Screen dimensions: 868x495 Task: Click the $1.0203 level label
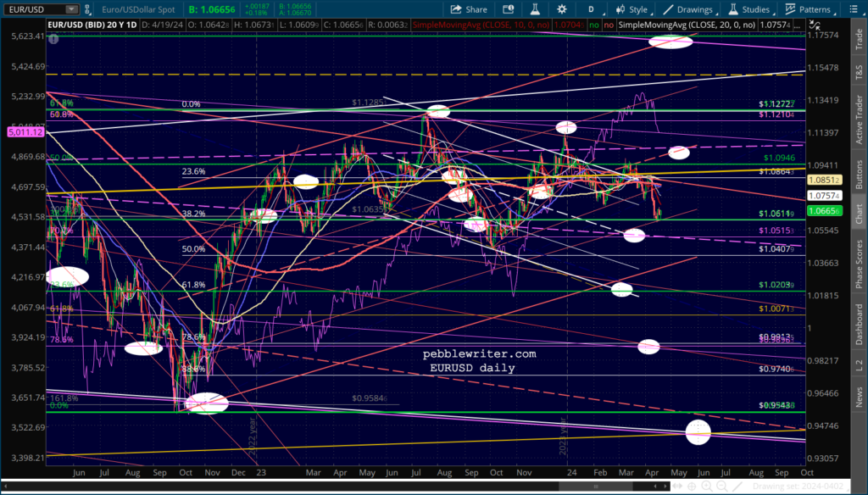pyautogui.click(x=776, y=285)
